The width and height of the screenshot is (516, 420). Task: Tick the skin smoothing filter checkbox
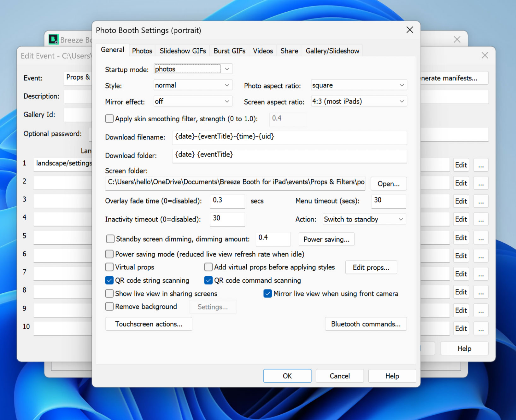[109, 119]
